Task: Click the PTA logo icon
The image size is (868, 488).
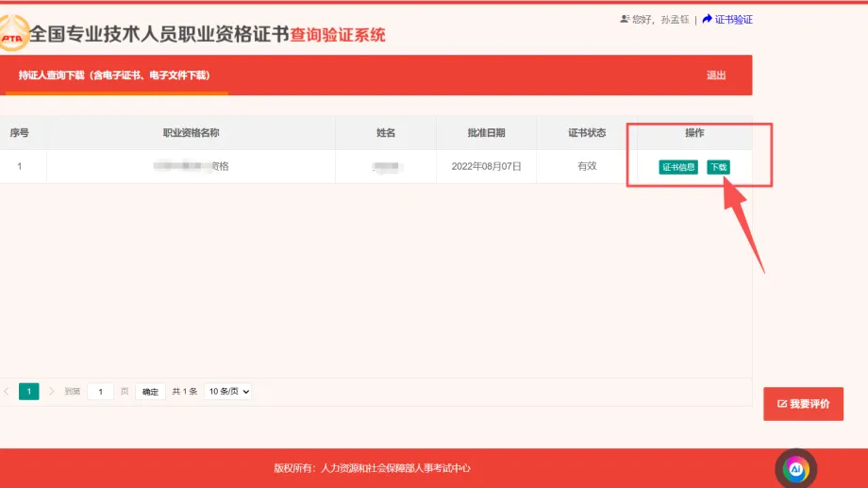Action: pyautogui.click(x=12, y=33)
